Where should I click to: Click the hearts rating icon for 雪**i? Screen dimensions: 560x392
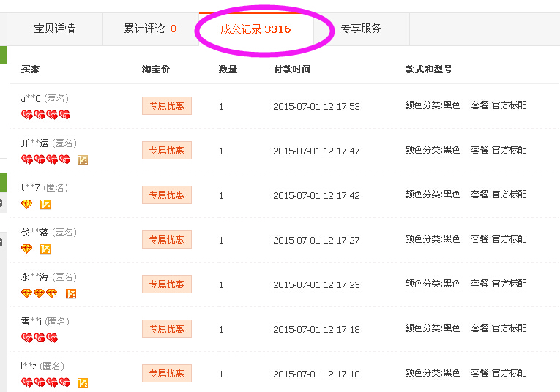[40, 338]
